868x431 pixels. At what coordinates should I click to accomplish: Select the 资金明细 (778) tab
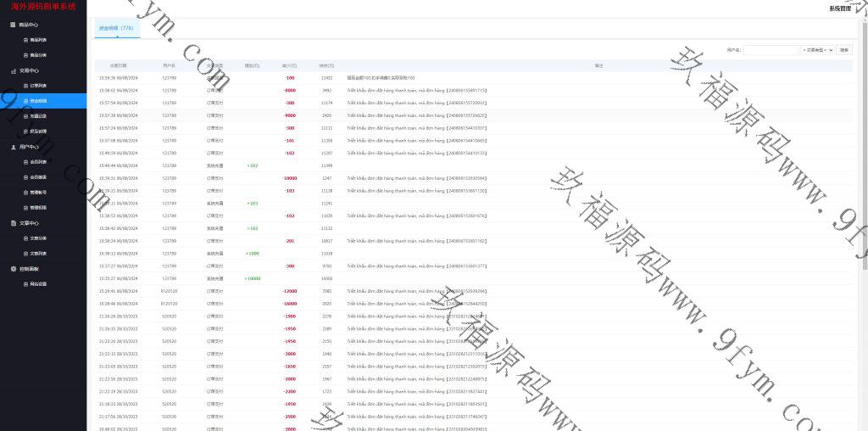point(116,28)
